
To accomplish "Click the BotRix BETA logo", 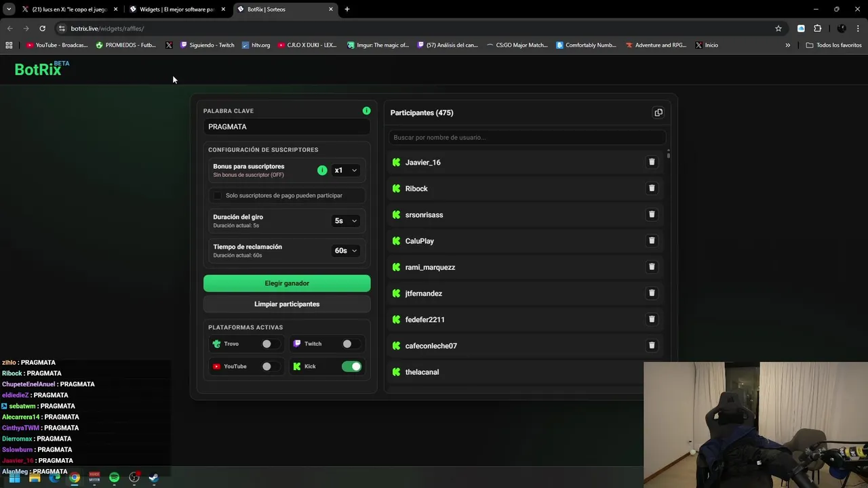I will click(41, 68).
